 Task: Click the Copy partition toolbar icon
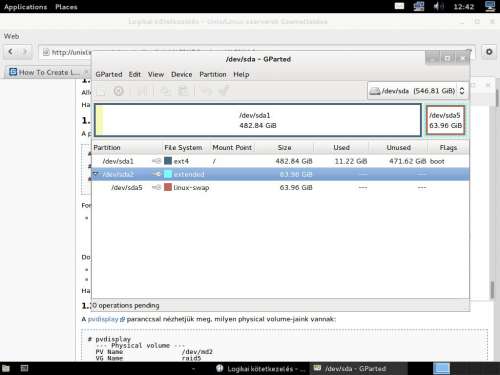tap(165, 91)
